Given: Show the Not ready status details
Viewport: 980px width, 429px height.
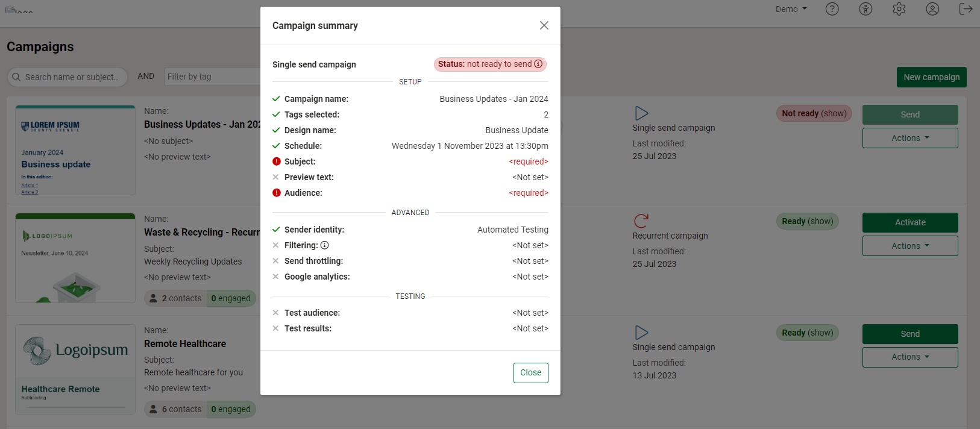Looking at the screenshot, I should (x=834, y=113).
